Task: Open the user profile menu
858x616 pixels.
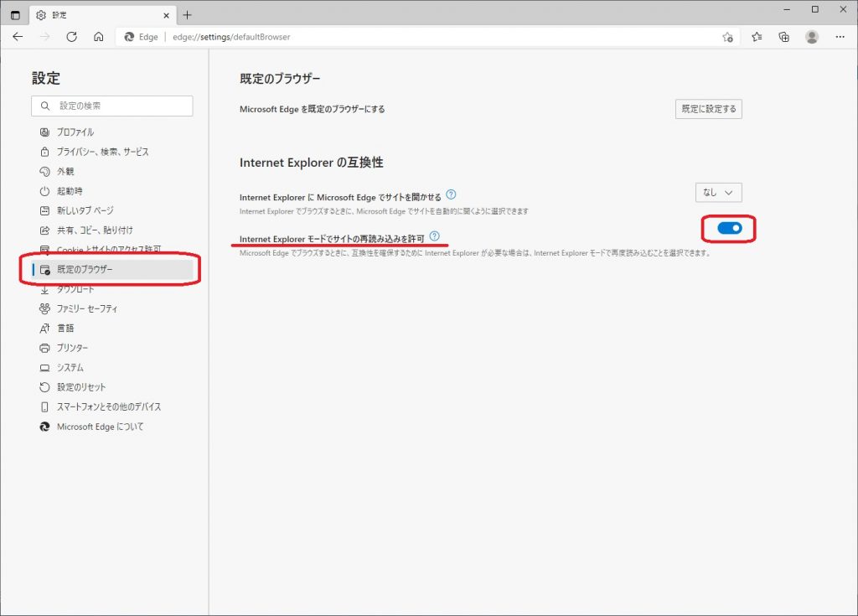Action: click(x=812, y=37)
